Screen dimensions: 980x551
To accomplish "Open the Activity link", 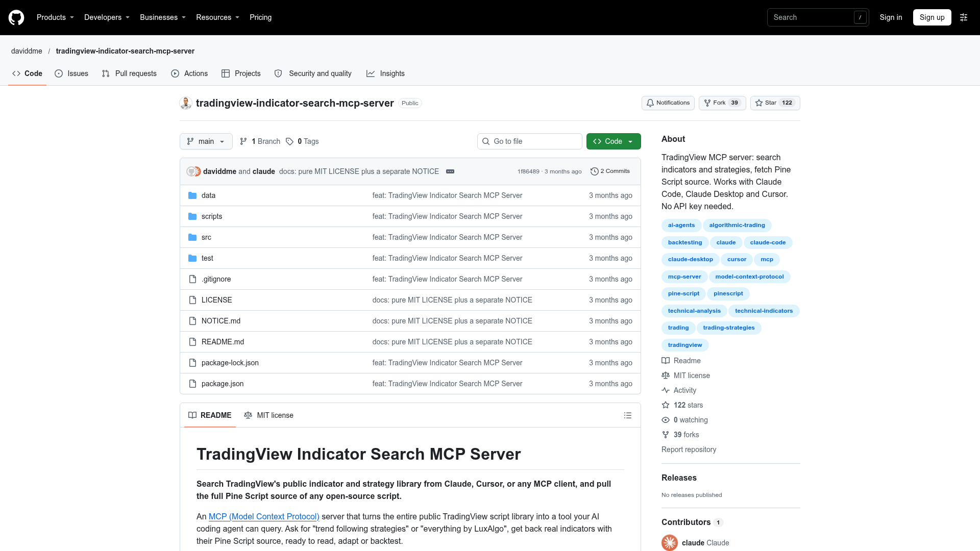I will pyautogui.click(x=679, y=390).
